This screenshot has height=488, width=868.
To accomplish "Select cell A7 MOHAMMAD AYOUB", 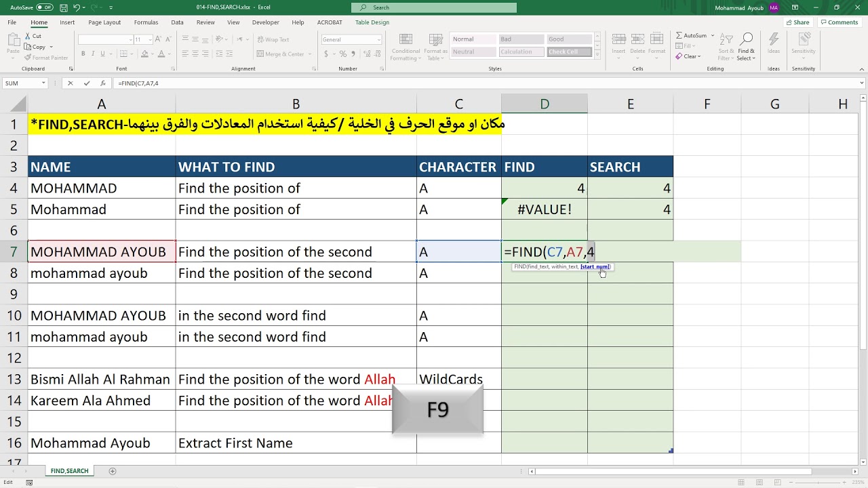I will point(102,251).
